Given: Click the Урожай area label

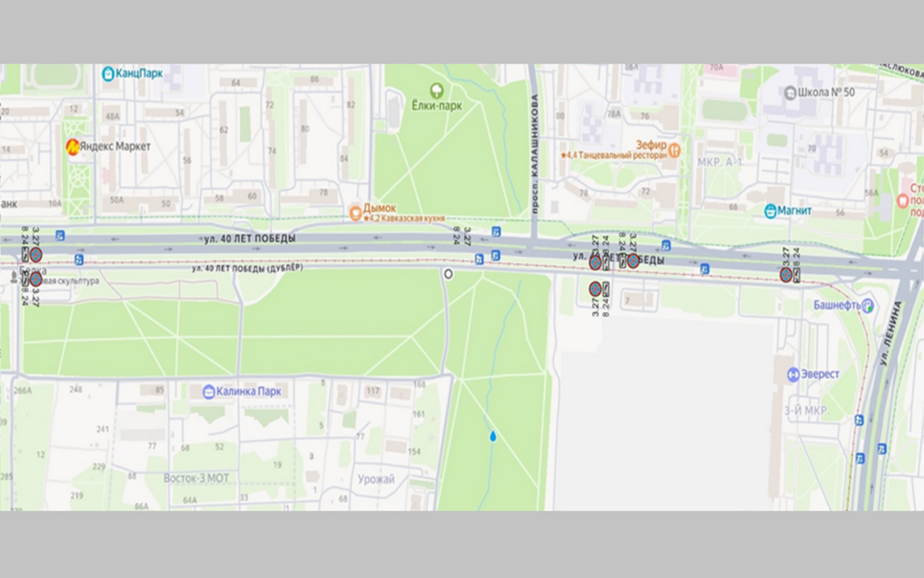Looking at the screenshot, I should [376, 479].
